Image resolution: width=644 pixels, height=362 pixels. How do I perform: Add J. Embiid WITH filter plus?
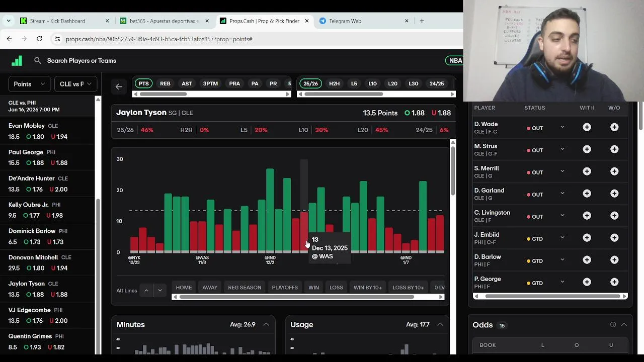pos(587,238)
